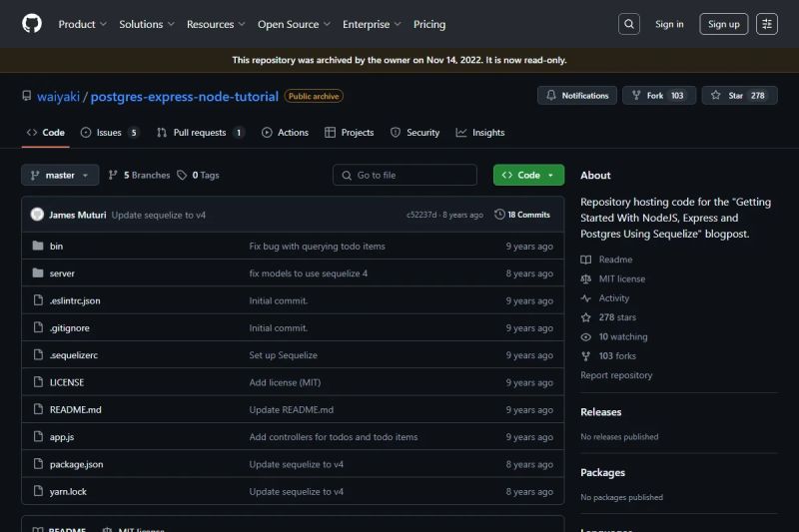Click the file icon beside package.json
The height and width of the screenshot is (532, 799).
coord(38,463)
